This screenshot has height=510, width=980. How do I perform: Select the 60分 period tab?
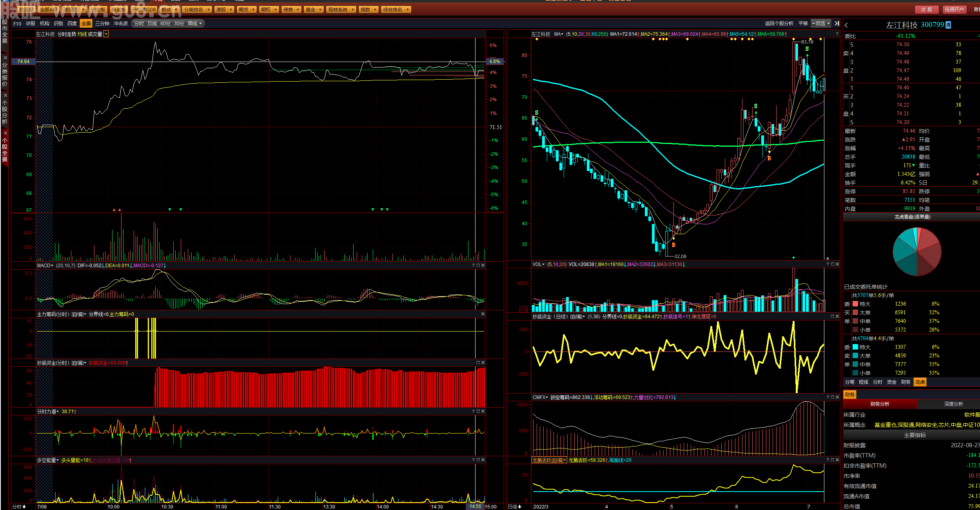pyautogui.click(x=165, y=24)
